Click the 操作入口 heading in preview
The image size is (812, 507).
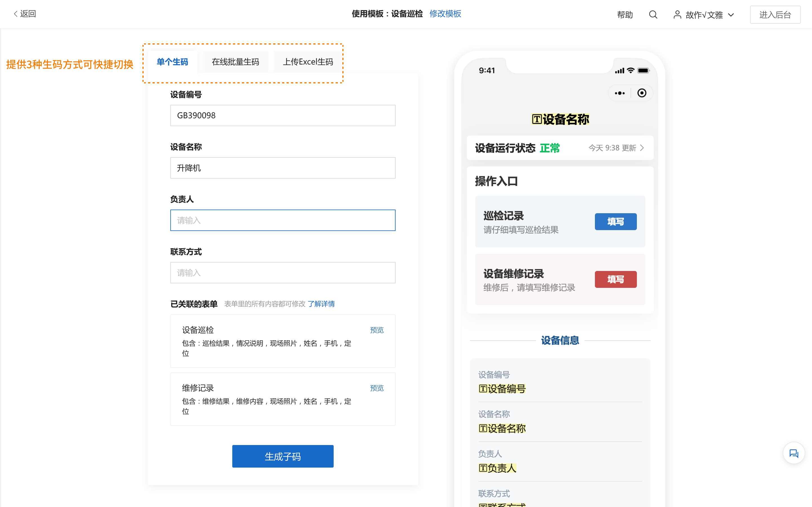coord(496,181)
